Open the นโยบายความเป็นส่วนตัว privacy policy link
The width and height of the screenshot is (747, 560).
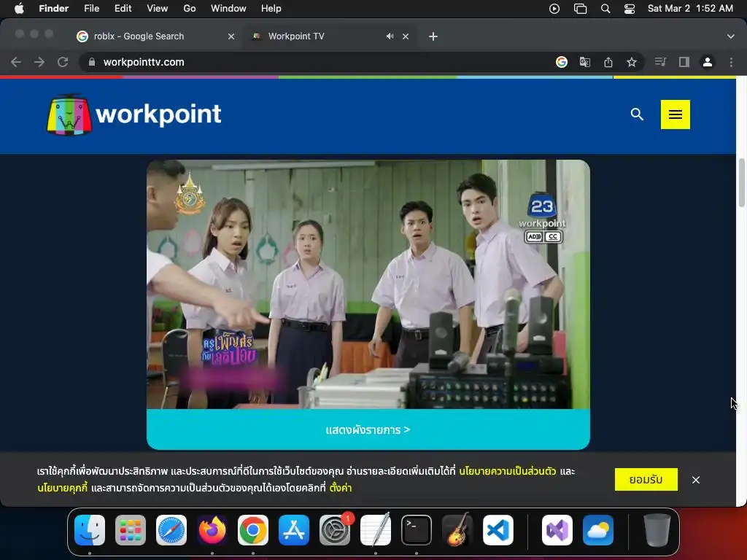click(508, 472)
